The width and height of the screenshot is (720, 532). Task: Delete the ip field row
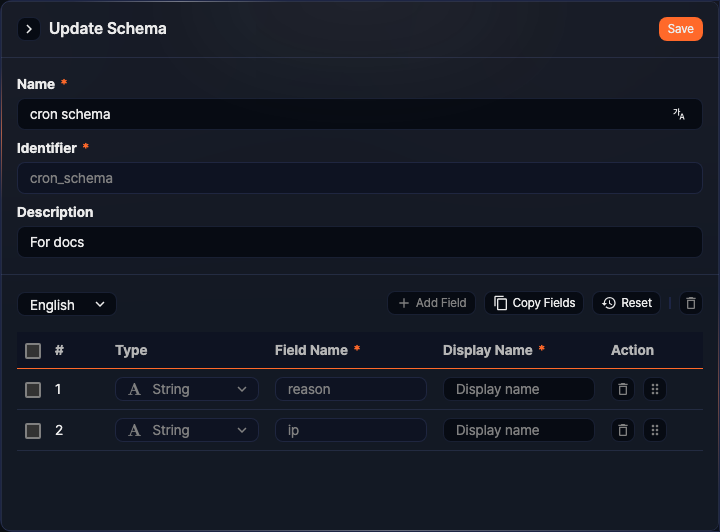point(623,430)
